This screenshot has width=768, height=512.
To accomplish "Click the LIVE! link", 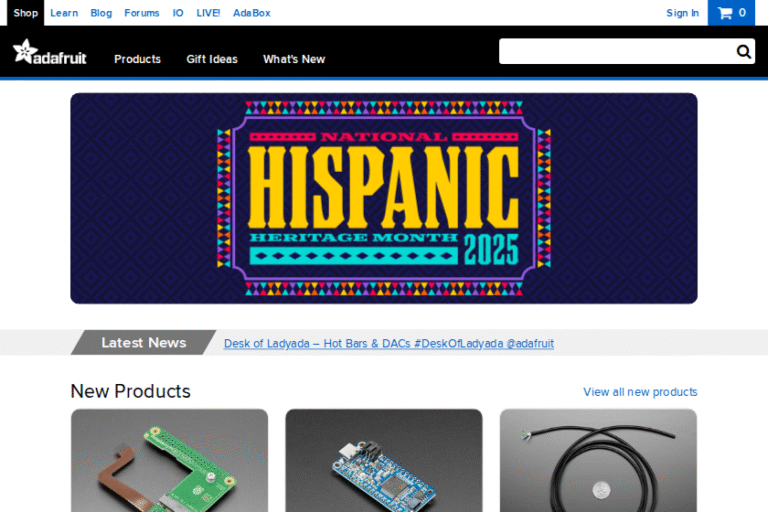I will point(209,13).
